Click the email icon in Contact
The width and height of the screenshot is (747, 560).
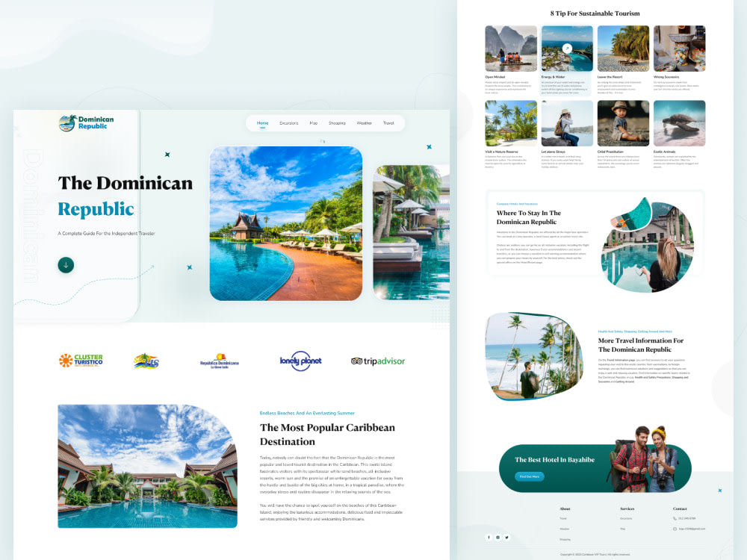click(675, 529)
